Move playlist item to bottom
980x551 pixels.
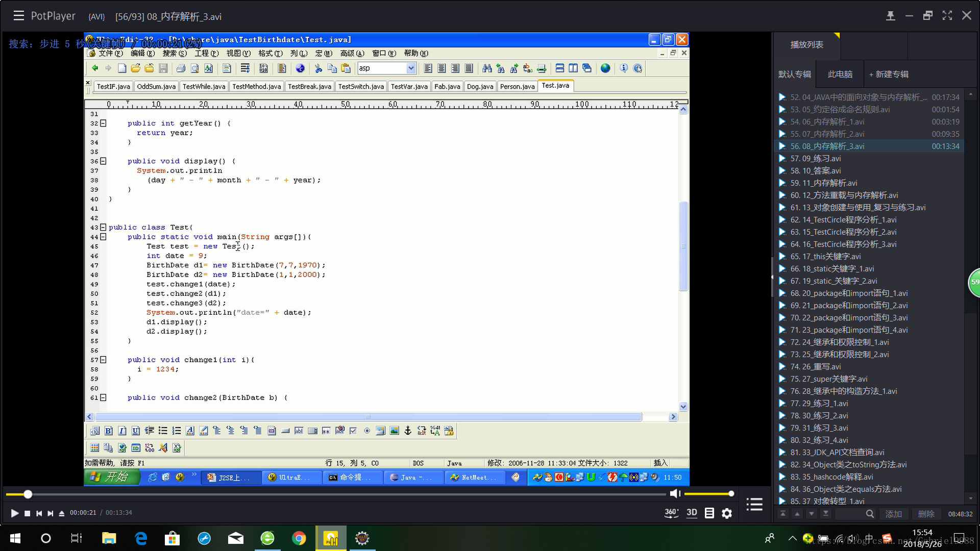point(826,514)
